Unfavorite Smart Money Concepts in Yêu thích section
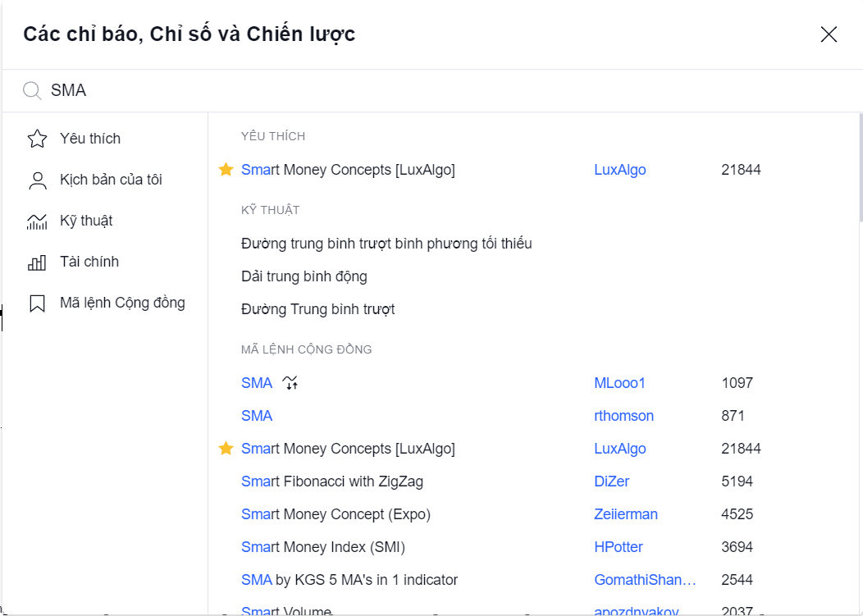This screenshot has height=616, width=863. 226,170
